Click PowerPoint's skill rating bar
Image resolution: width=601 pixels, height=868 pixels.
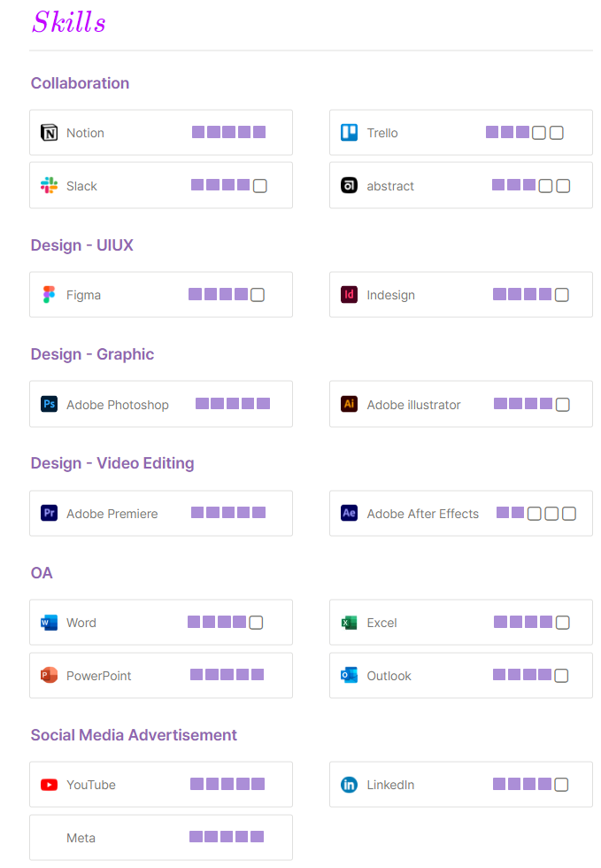227,674
